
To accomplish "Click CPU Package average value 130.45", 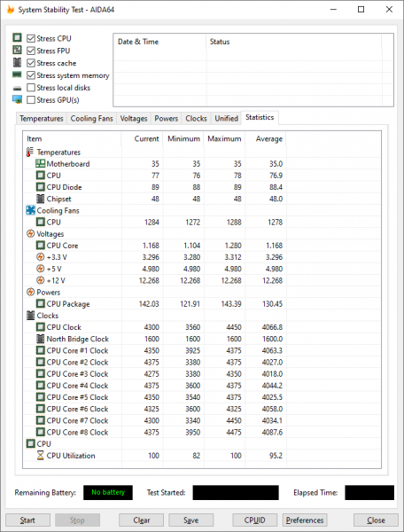I will pyautogui.click(x=272, y=304).
